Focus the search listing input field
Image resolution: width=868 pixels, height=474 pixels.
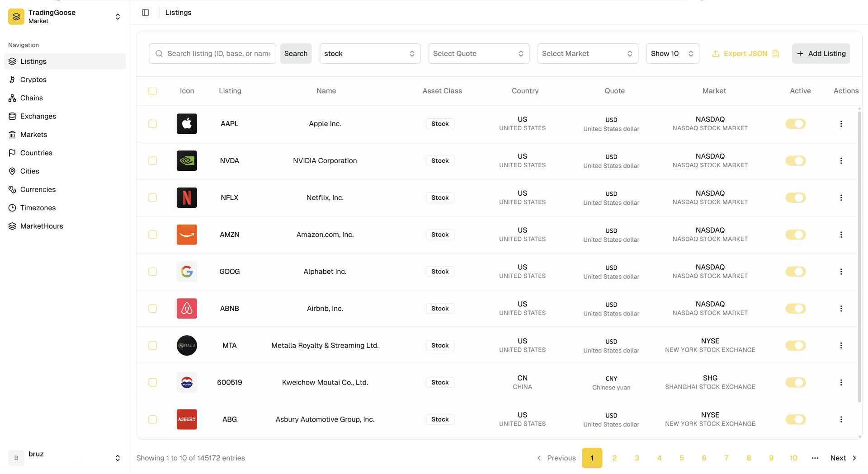(212, 54)
